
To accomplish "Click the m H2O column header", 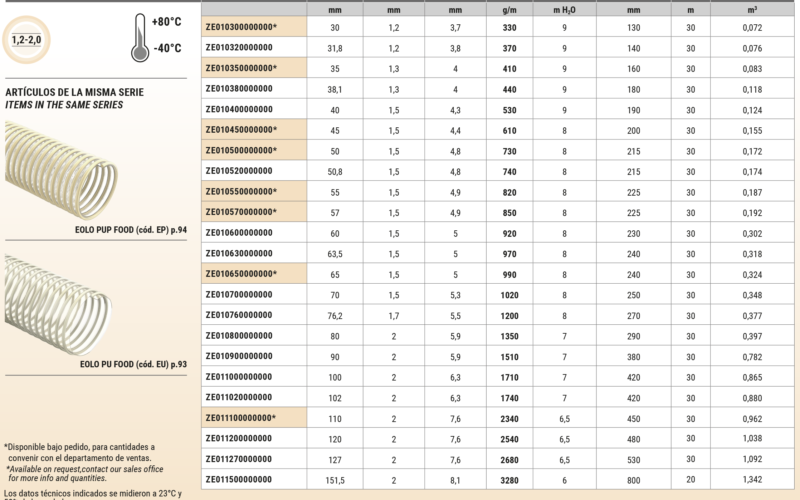I will 566,7.
